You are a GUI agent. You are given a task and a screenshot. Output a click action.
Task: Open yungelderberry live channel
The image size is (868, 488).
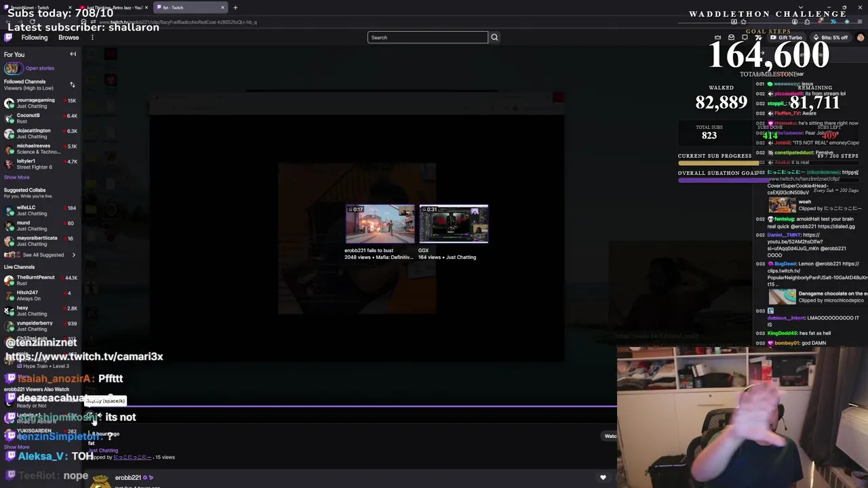[41, 326]
